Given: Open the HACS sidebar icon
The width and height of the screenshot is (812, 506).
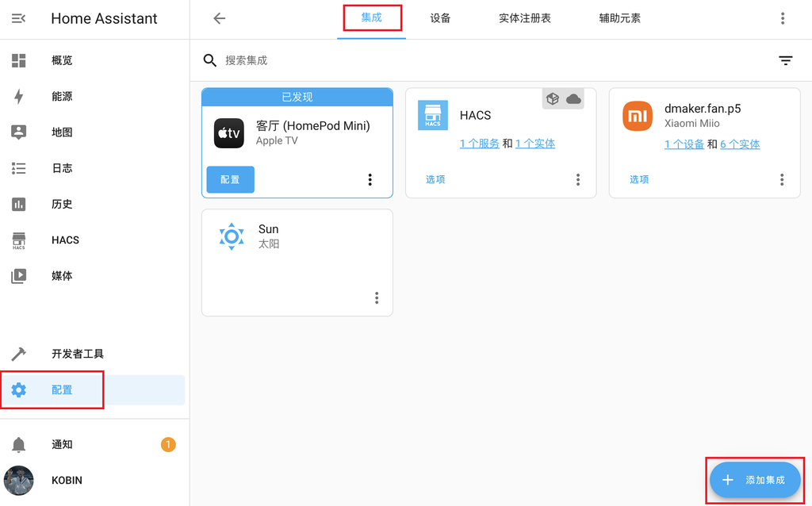Looking at the screenshot, I should [x=17, y=240].
